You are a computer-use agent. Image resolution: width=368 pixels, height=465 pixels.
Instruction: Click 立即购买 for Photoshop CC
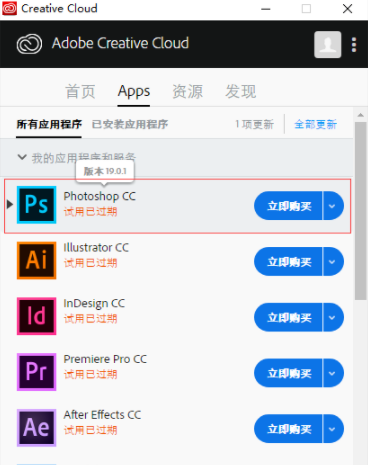289,206
